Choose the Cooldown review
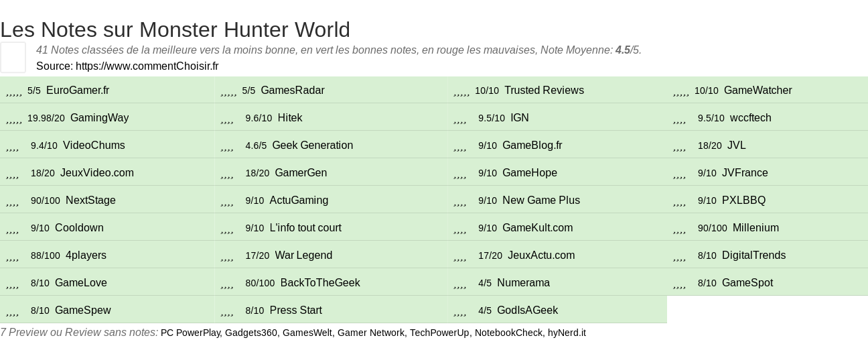The height and width of the screenshot is (340, 868). pos(79,228)
